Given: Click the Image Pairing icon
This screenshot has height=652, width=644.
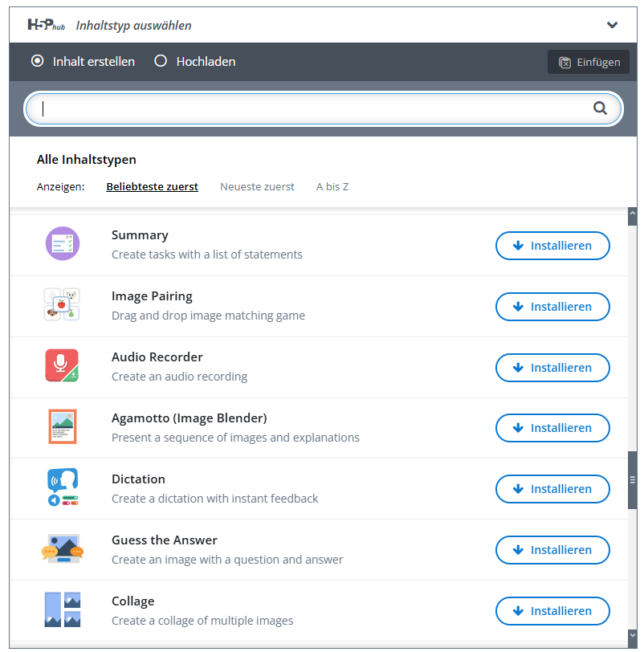Looking at the screenshot, I should tap(63, 304).
